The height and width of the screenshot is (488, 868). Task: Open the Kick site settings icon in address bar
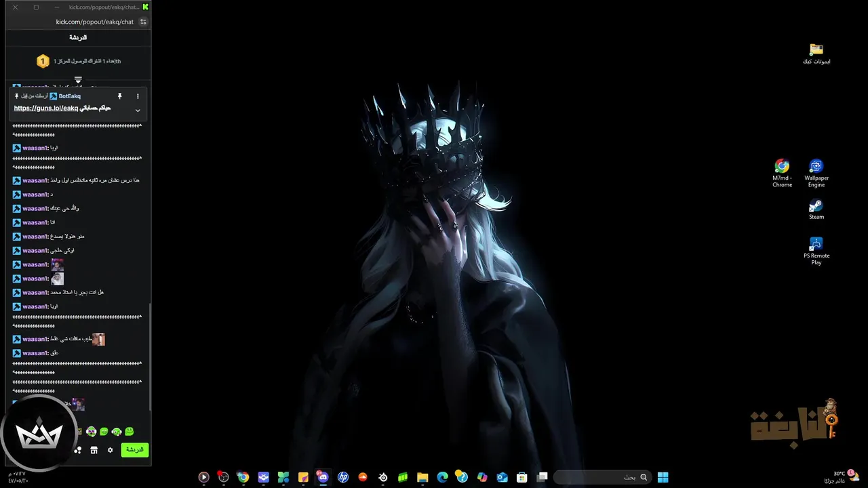(143, 22)
